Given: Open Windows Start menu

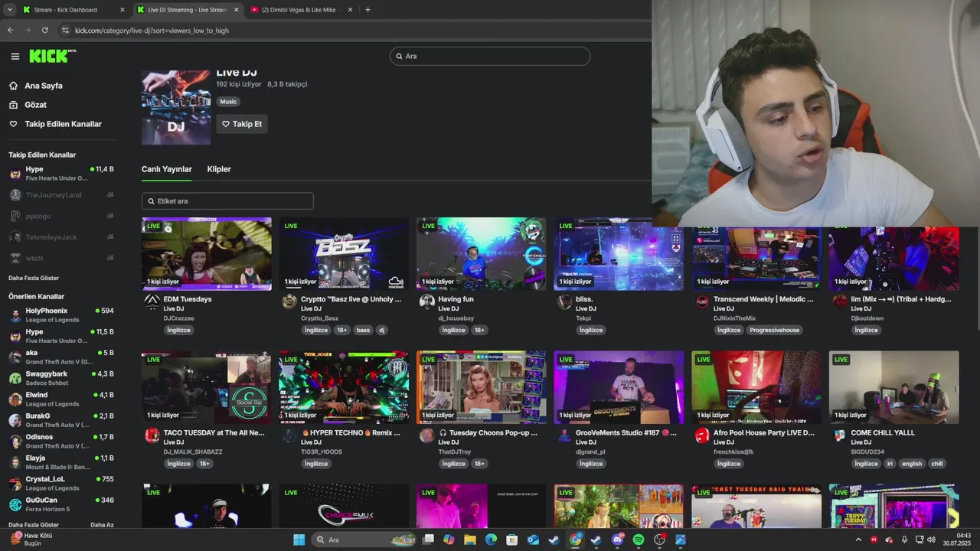Looking at the screenshot, I should tap(299, 540).
